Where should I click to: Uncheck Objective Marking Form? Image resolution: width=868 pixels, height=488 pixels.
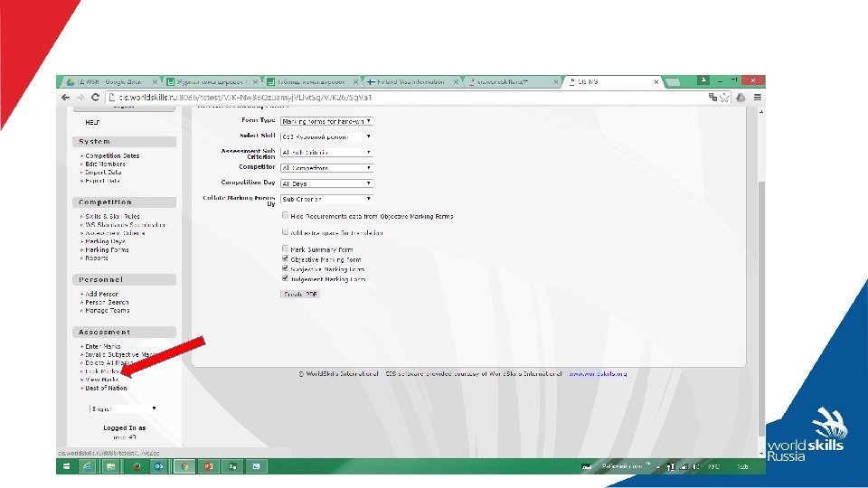285,258
